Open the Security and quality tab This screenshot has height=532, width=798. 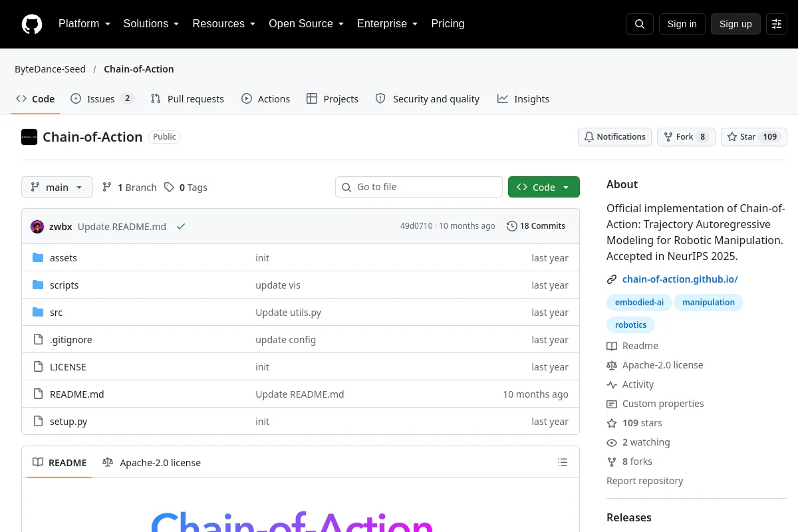[428, 98]
